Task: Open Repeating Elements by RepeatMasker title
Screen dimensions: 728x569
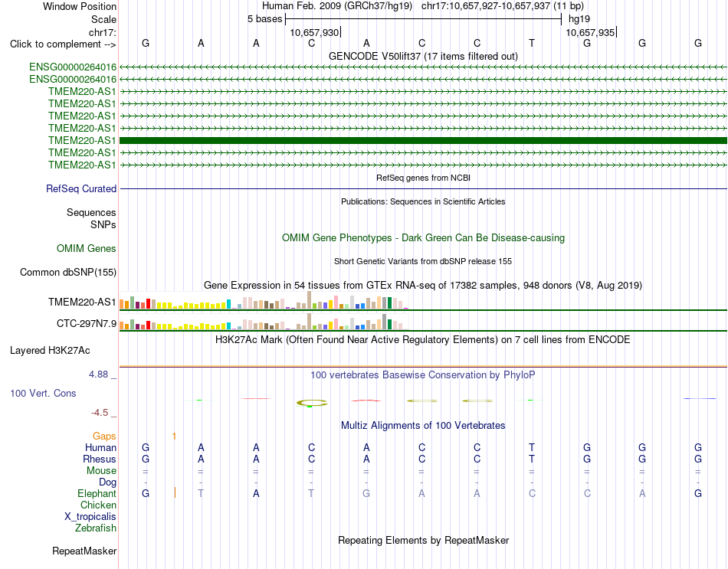Action: click(423, 540)
